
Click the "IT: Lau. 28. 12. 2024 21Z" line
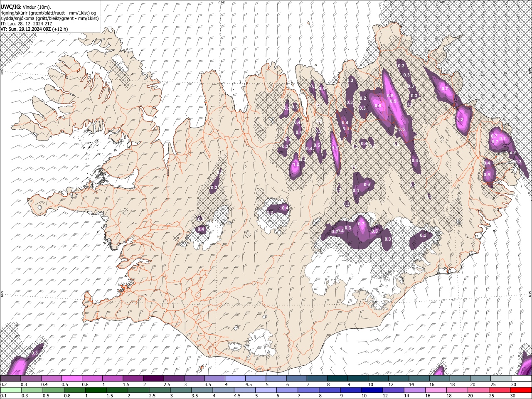[26, 24]
